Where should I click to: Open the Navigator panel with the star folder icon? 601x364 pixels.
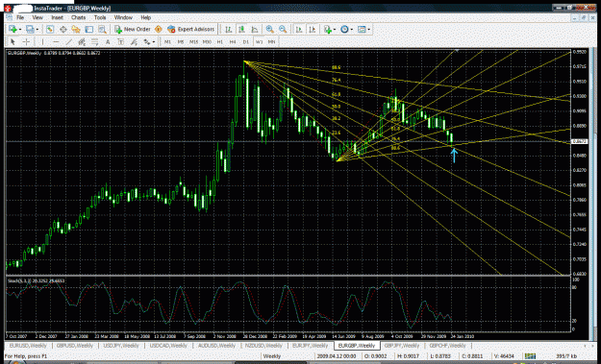tap(76, 29)
